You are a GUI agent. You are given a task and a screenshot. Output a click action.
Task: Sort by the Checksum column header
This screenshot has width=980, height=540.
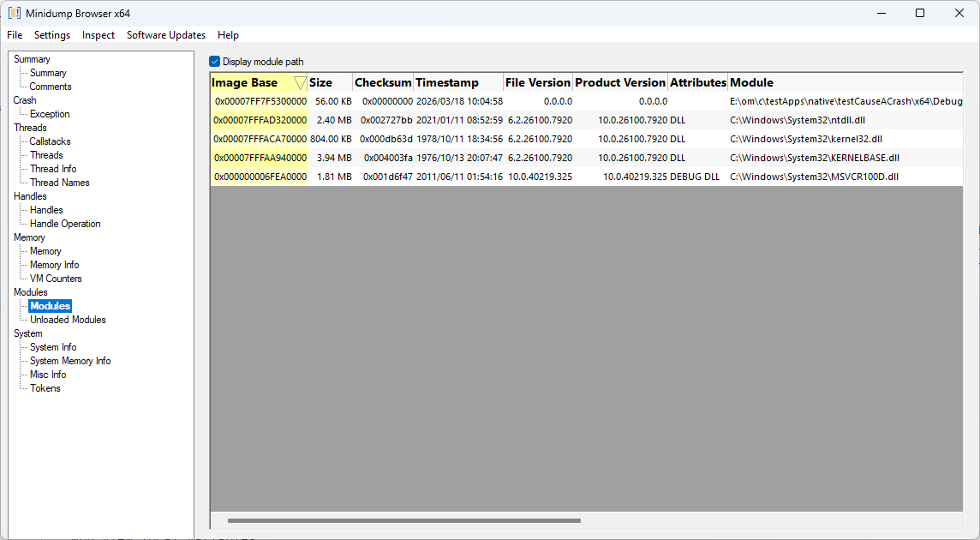pos(383,82)
